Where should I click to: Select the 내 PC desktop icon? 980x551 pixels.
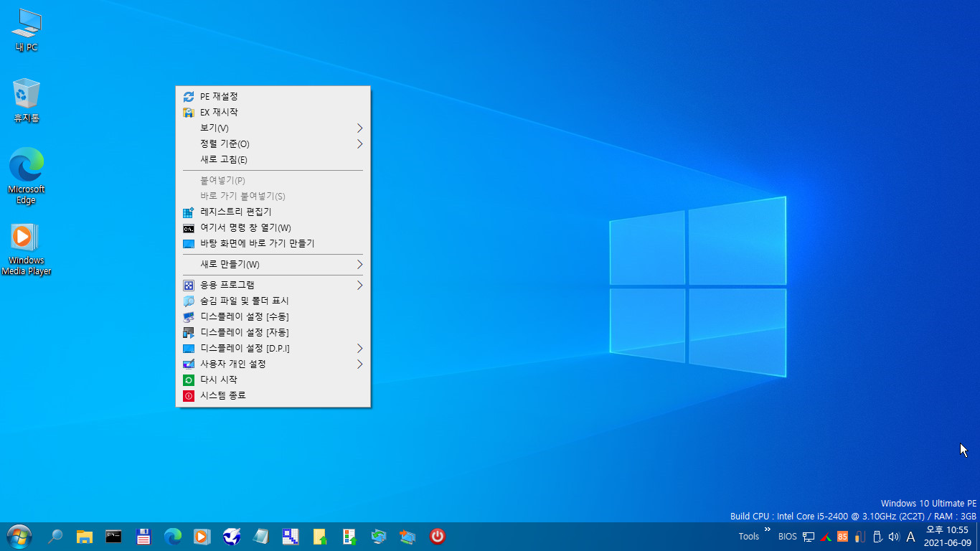[26, 31]
